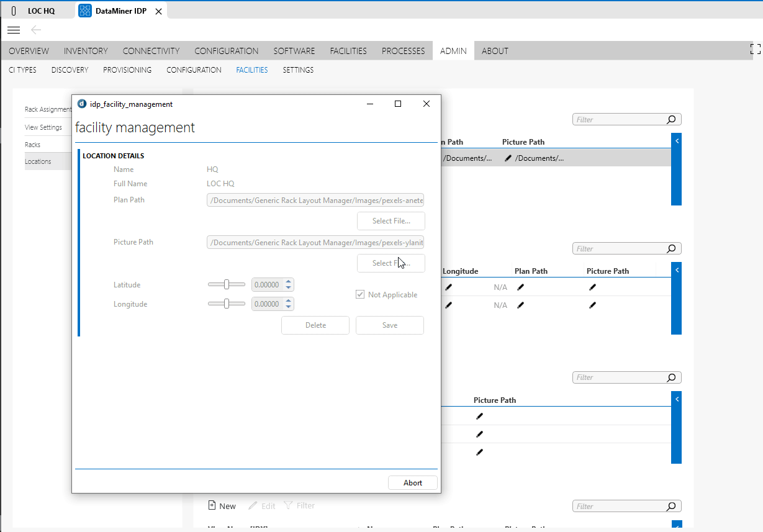Switch to the DISCOVERY subtab
Screen dimensions: 763x532
[x=70, y=70]
